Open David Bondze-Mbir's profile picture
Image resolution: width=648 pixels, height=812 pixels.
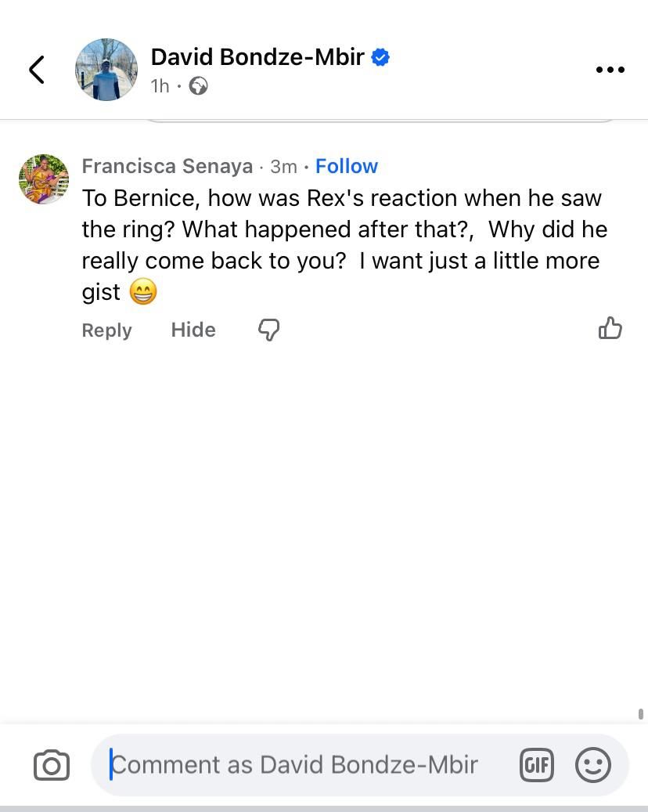coord(106,70)
